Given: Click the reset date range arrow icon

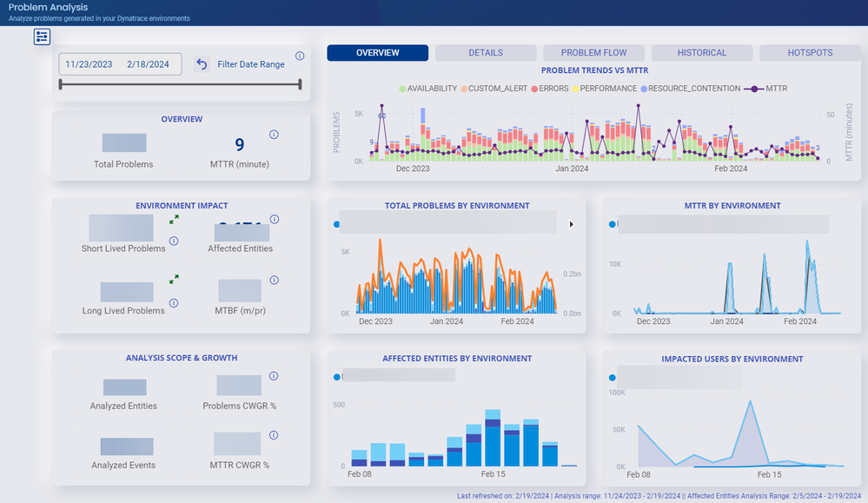Looking at the screenshot, I should 202,64.
